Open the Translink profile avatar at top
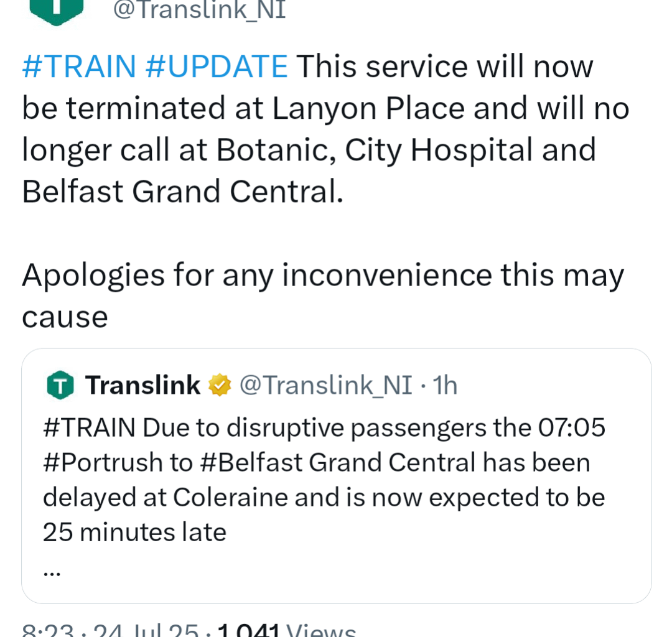The width and height of the screenshot is (672, 637). click(x=57, y=11)
